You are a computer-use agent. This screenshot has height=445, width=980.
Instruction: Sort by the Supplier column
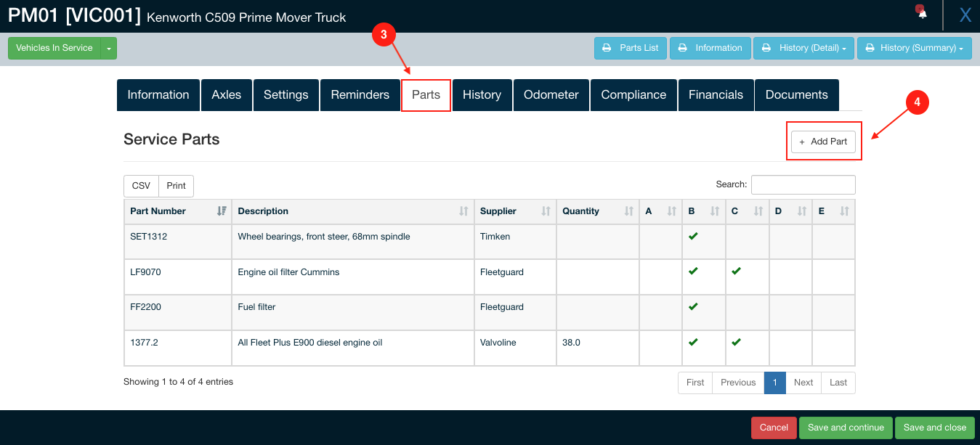(x=515, y=211)
